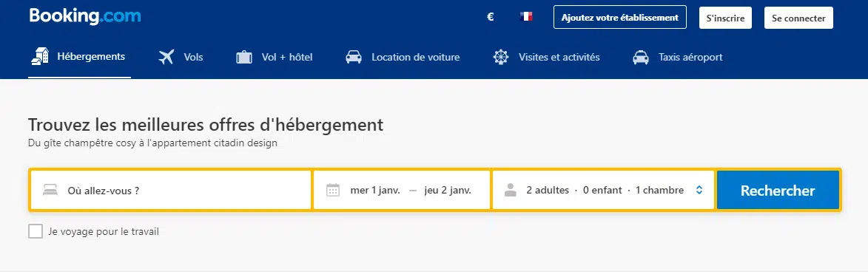Open the ferris wheel activities icon
Viewport: 868px width, 277px height.
501,57
